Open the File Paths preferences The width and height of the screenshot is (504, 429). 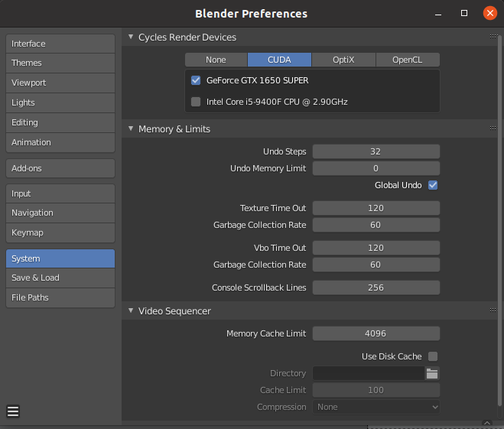60,298
